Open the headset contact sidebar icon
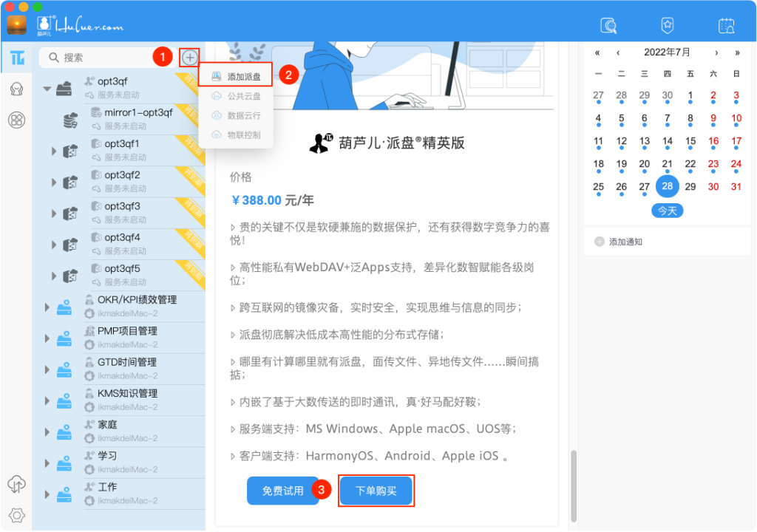Image resolution: width=757 pixels, height=532 pixels. point(17,89)
